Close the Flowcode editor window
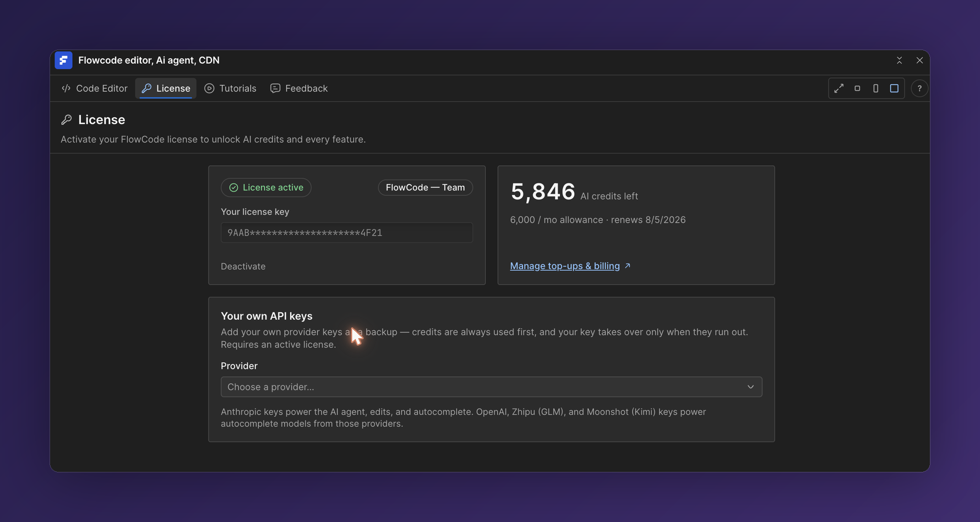 [919, 61]
